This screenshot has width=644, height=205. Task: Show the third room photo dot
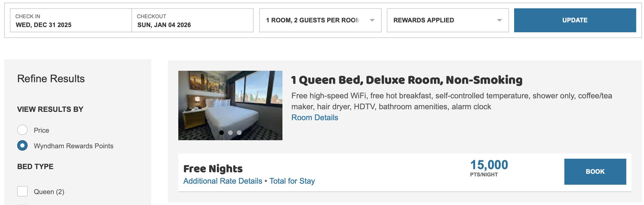click(x=239, y=133)
